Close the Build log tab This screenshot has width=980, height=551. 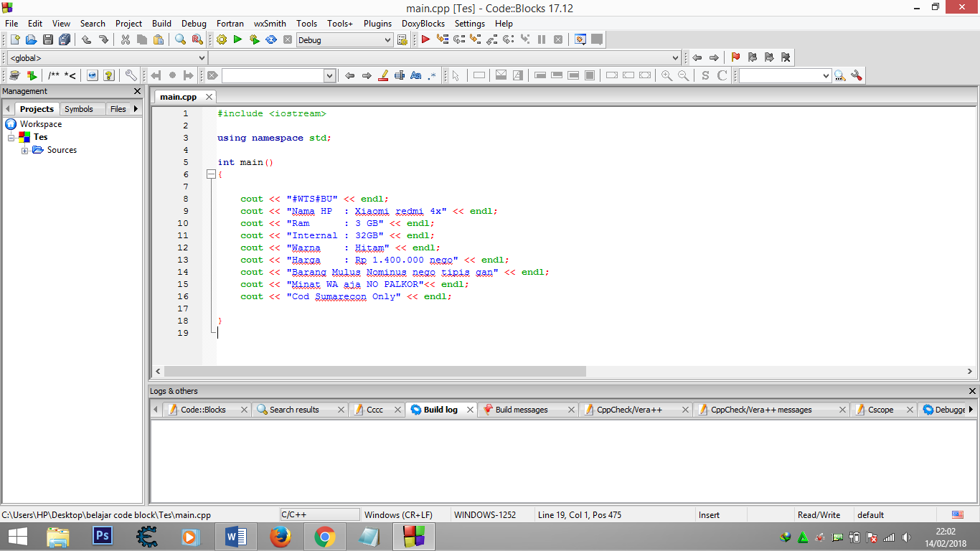pyautogui.click(x=471, y=410)
